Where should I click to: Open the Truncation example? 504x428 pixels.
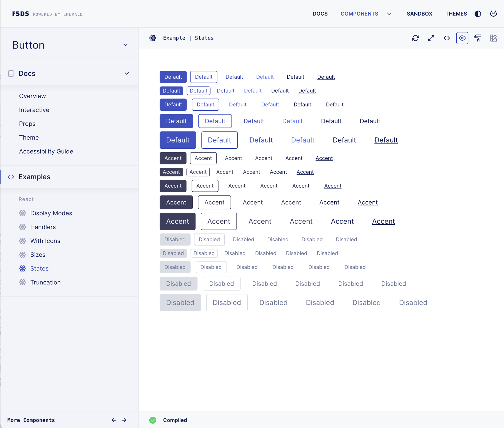(x=45, y=282)
